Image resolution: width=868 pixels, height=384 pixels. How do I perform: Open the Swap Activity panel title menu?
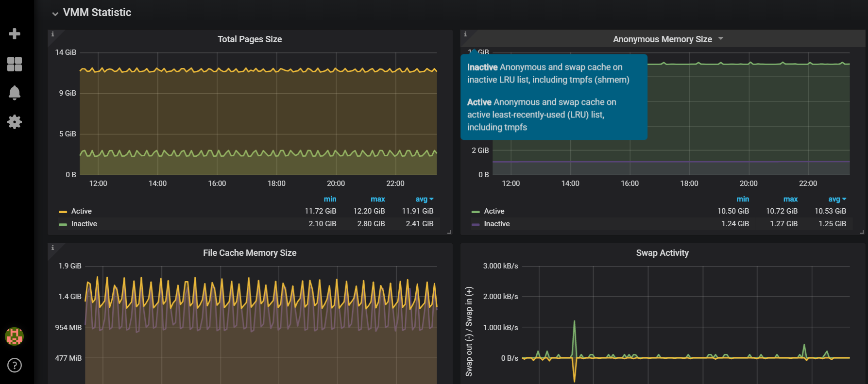click(x=662, y=253)
